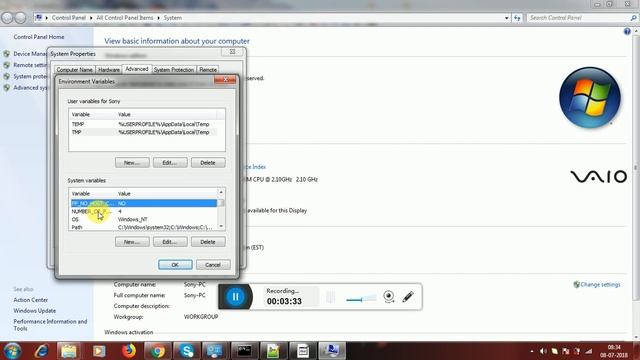The height and width of the screenshot is (360, 640).
Task: Open the address bar history dropdown
Action: pos(507,18)
